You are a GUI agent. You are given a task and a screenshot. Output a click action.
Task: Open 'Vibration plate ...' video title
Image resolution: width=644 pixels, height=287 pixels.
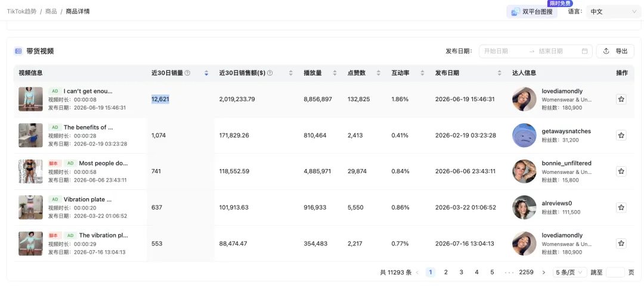click(88, 199)
